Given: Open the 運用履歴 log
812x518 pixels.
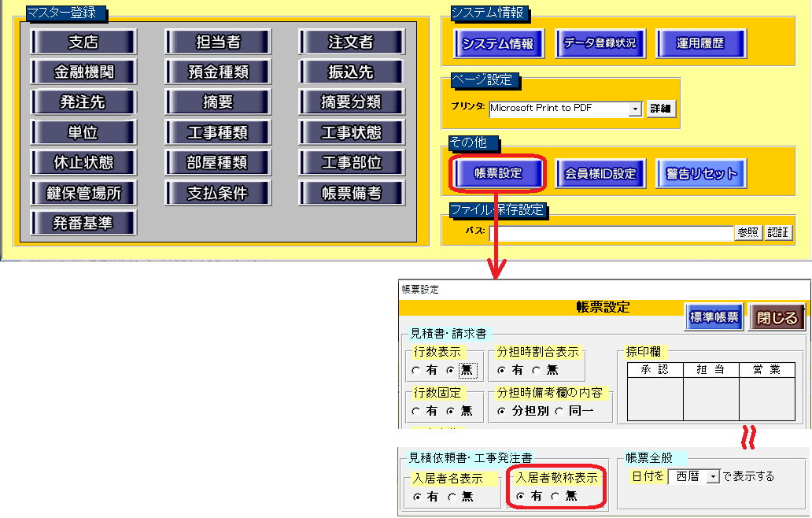Looking at the screenshot, I should [700, 44].
